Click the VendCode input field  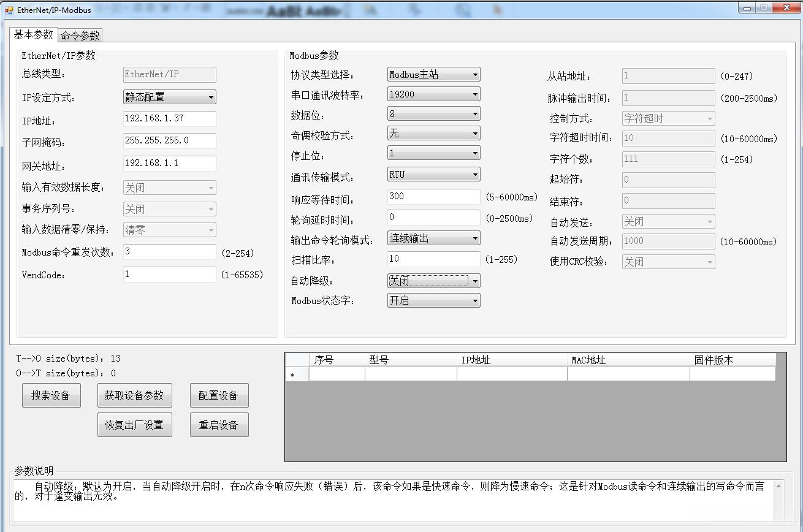pyautogui.click(x=170, y=275)
